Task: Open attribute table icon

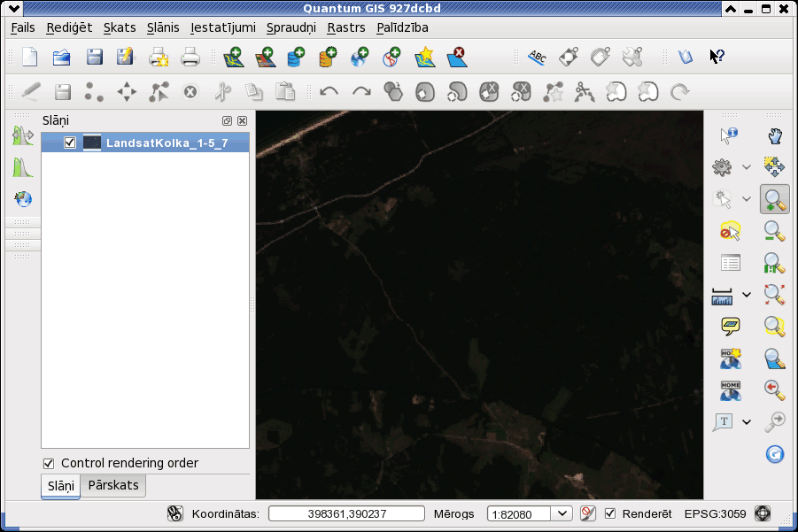Action: (731, 263)
